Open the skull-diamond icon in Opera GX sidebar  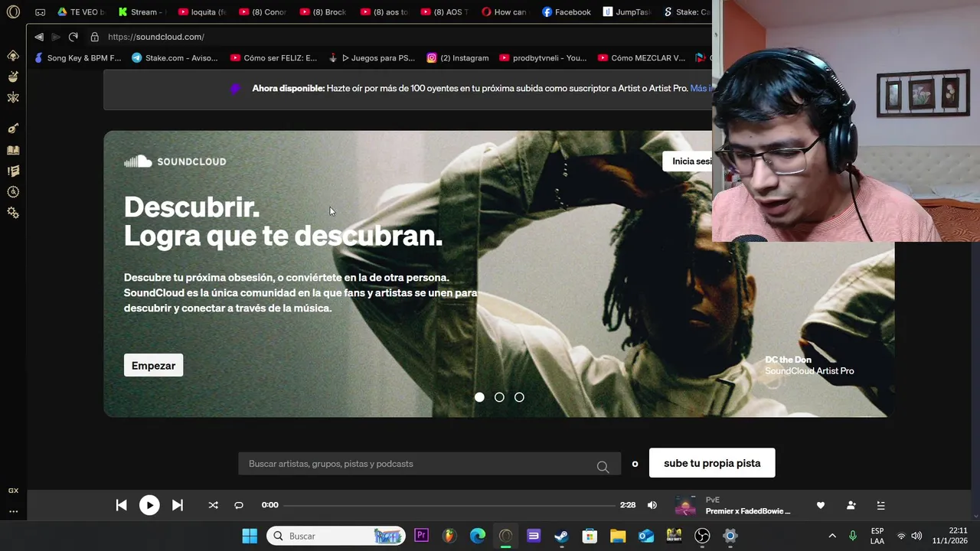pos(13,56)
